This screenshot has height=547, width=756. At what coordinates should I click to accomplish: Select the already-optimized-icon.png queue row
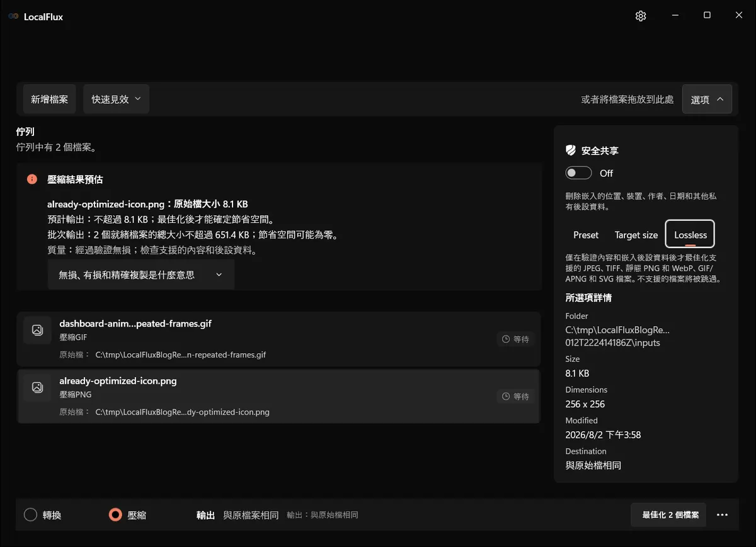tap(278, 396)
